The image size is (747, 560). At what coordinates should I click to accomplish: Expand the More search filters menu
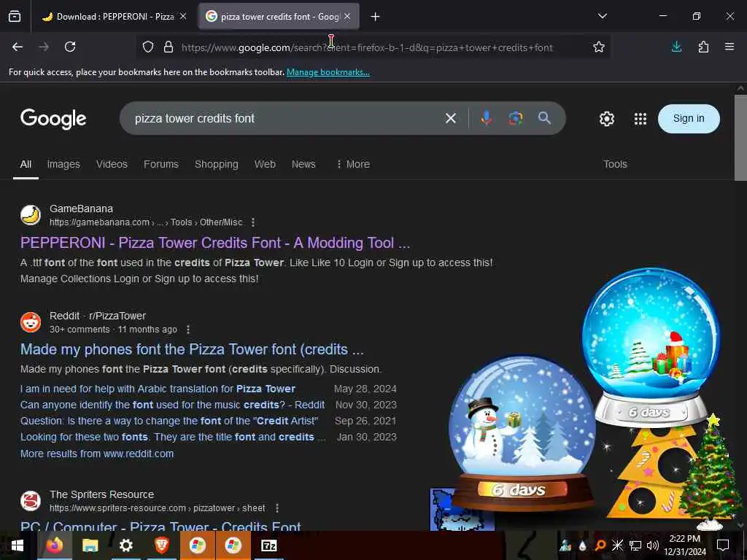pyautogui.click(x=353, y=164)
